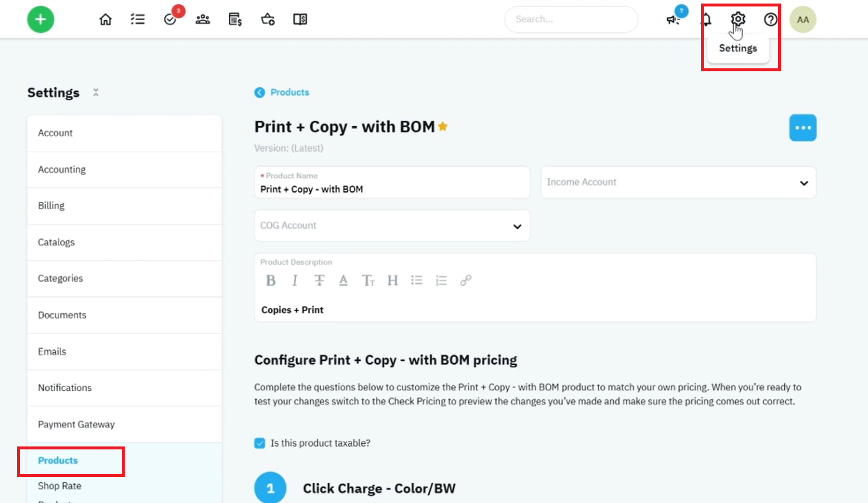Collapse the Settings sidebar panel
This screenshot has height=503, width=868.
[x=96, y=92]
